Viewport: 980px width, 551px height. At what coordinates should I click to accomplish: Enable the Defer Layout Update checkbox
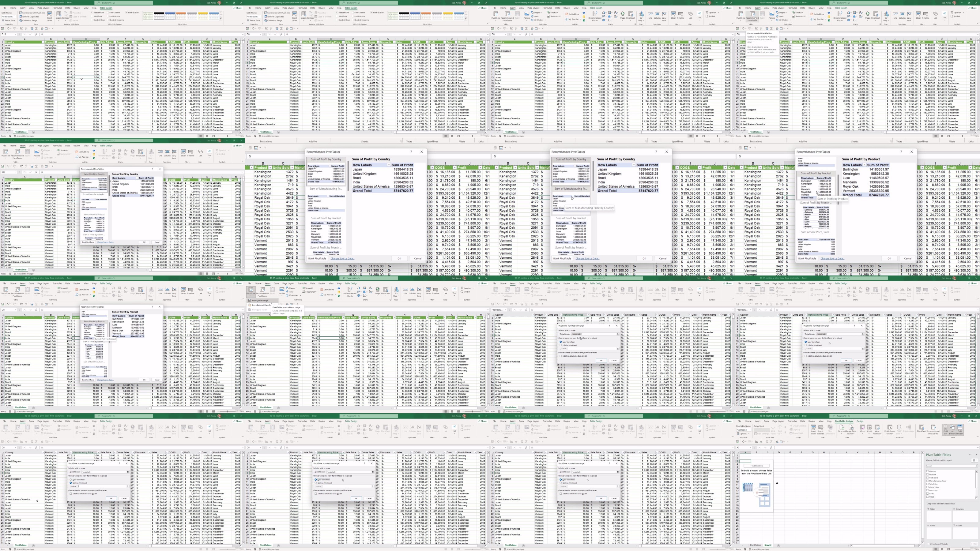[x=928, y=545]
